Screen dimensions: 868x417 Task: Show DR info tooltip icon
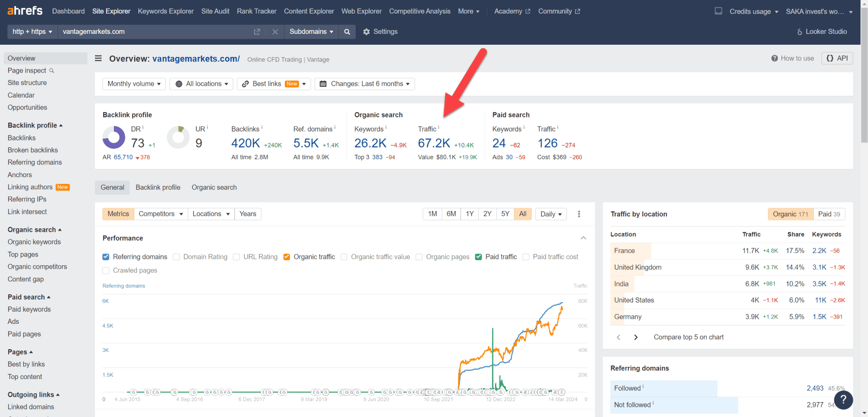point(143,127)
